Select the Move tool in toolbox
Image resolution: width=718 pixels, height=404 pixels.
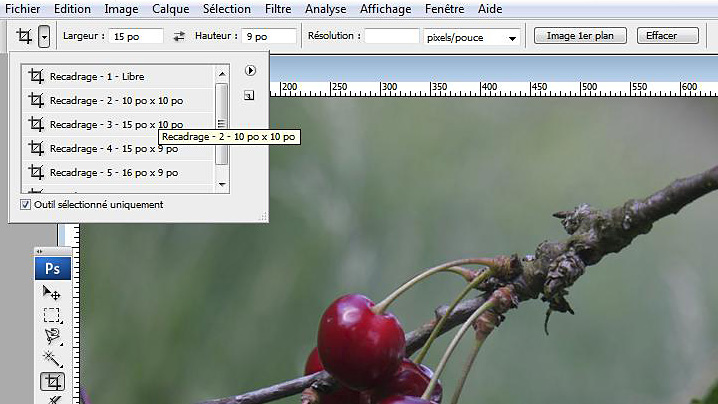52,293
